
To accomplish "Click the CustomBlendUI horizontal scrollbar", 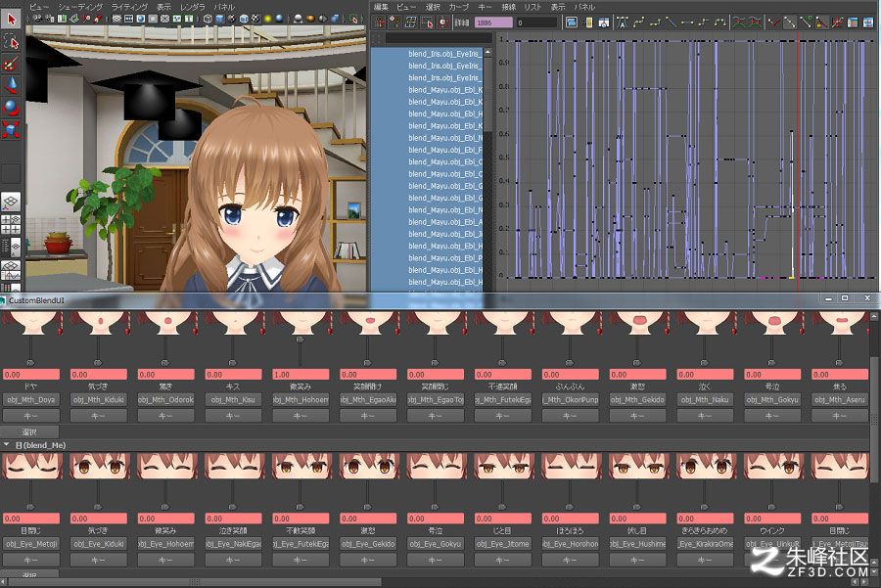I will coord(194,582).
